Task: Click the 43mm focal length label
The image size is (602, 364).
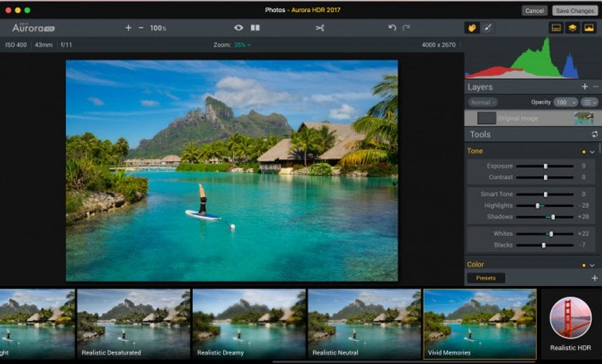Action: (44, 45)
